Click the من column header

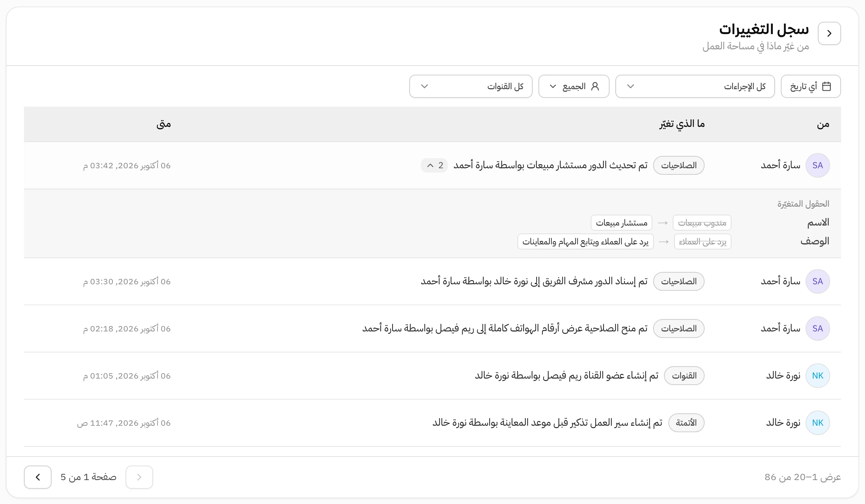(x=823, y=124)
